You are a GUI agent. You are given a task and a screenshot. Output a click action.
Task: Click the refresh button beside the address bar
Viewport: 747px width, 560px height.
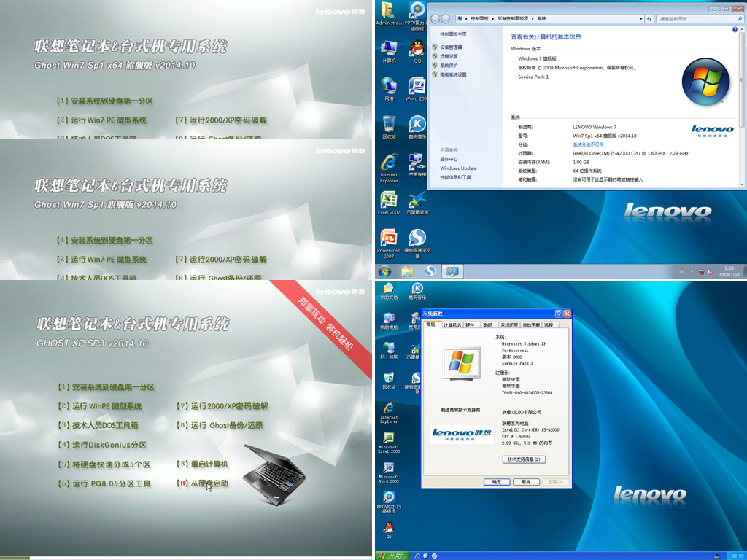pyautogui.click(x=649, y=18)
